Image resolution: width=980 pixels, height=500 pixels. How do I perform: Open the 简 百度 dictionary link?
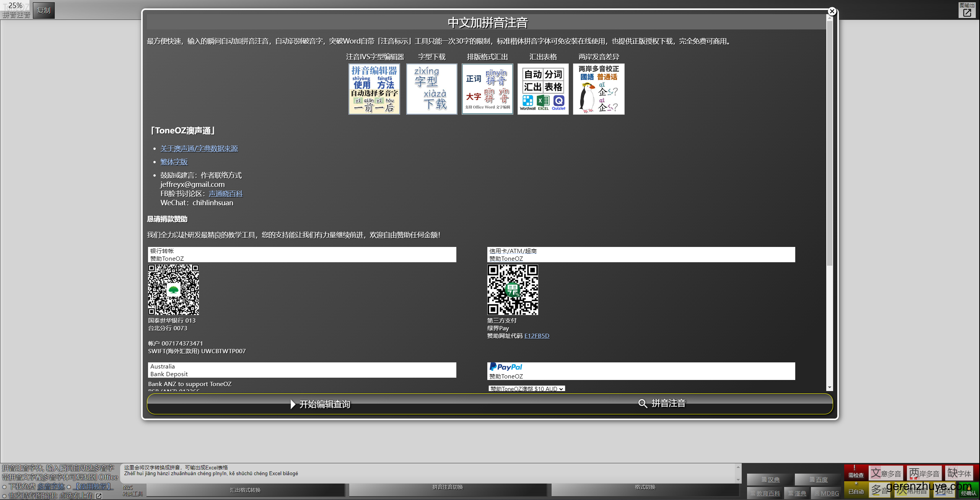point(818,479)
